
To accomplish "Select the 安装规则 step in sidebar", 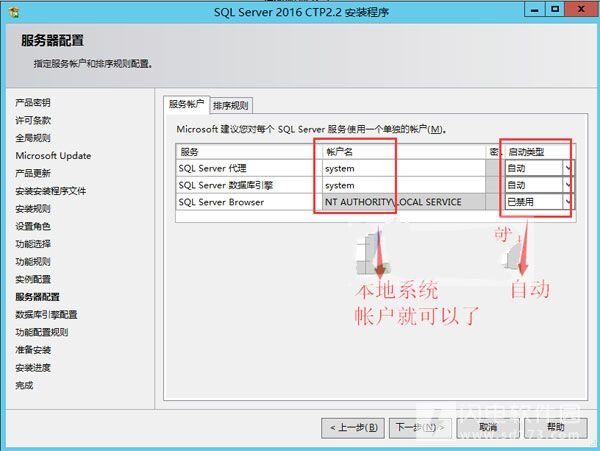I will click(x=33, y=209).
